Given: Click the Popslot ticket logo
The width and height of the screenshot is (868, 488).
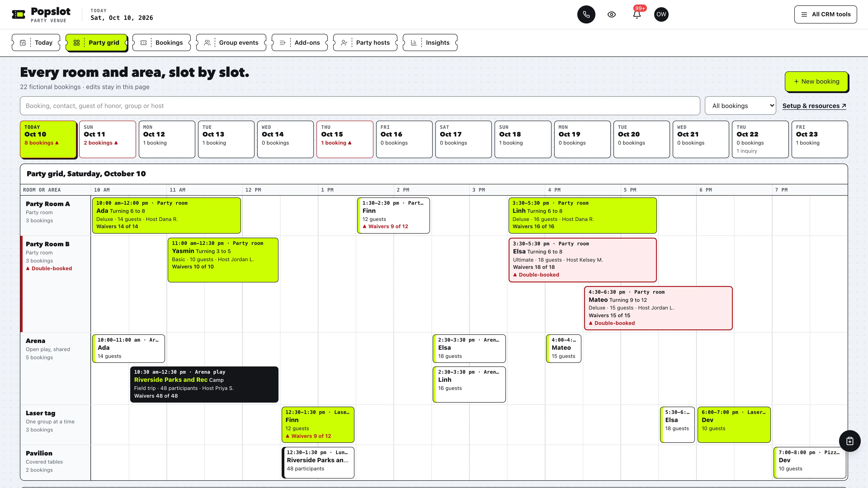Looking at the screenshot, I should [19, 14].
